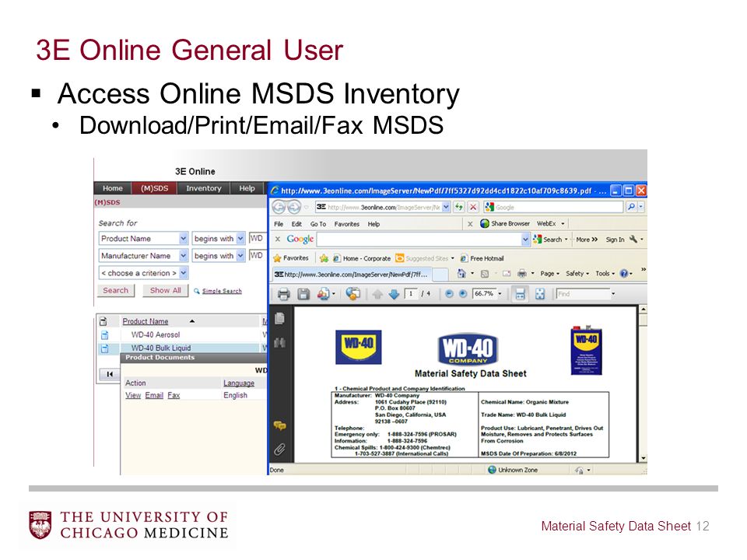
Task: Open the browser Favorites menu
Action: point(347,224)
